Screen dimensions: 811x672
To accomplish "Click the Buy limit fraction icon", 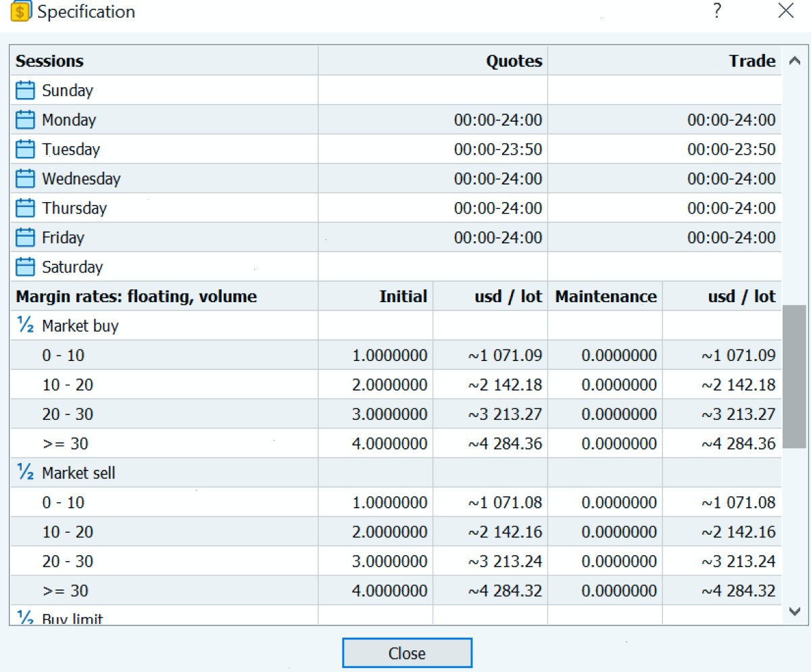I will tap(25, 617).
